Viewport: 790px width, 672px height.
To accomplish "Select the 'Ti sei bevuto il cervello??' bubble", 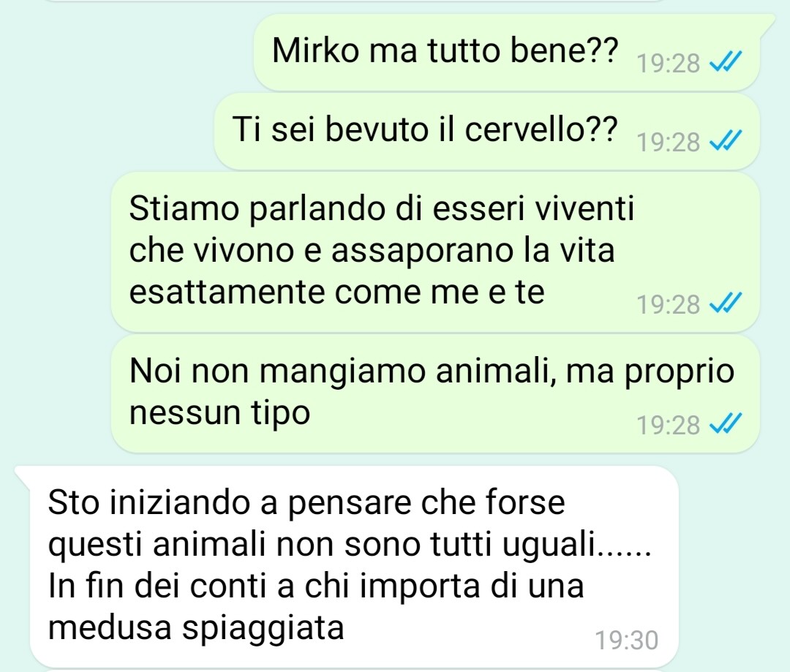I will tap(486, 131).
